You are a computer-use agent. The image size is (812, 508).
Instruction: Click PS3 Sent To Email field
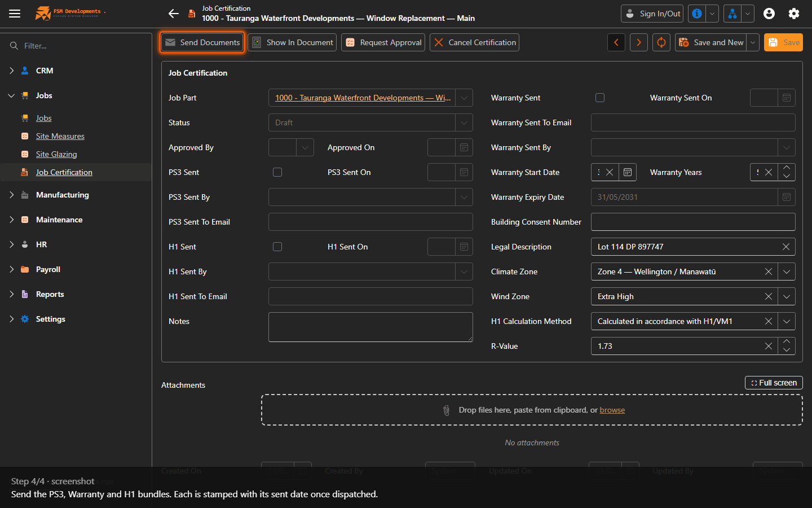coord(370,222)
